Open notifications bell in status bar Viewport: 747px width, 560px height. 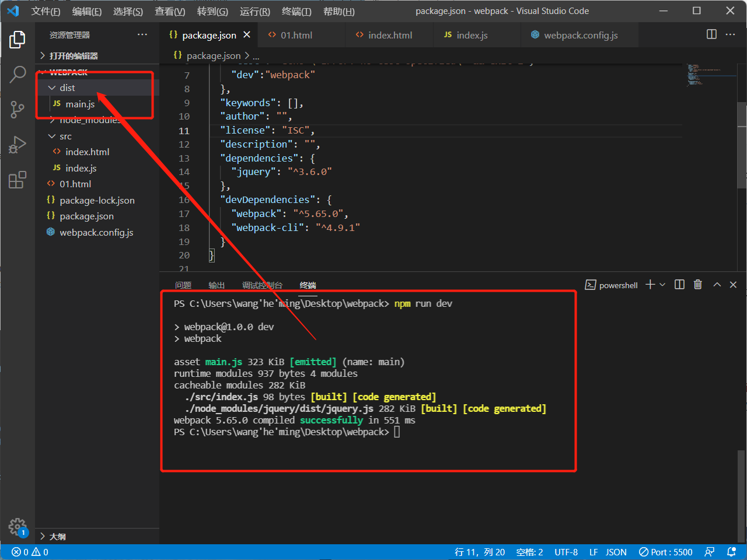pos(732,552)
